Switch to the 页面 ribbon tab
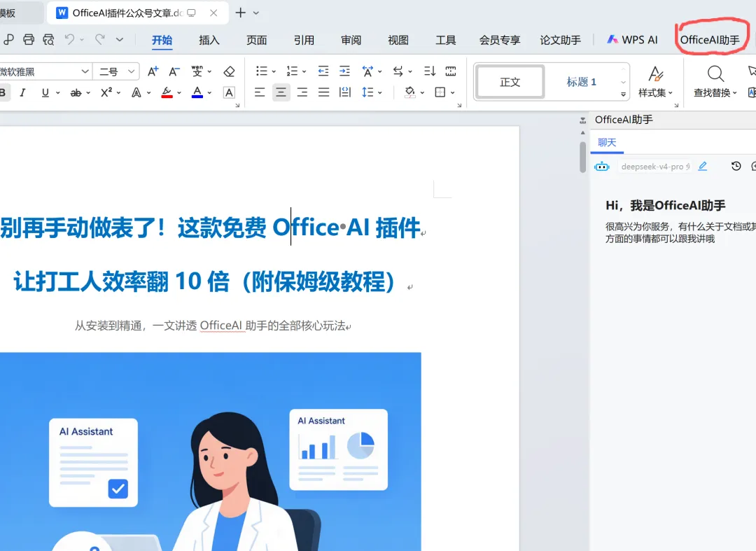 (x=256, y=40)
